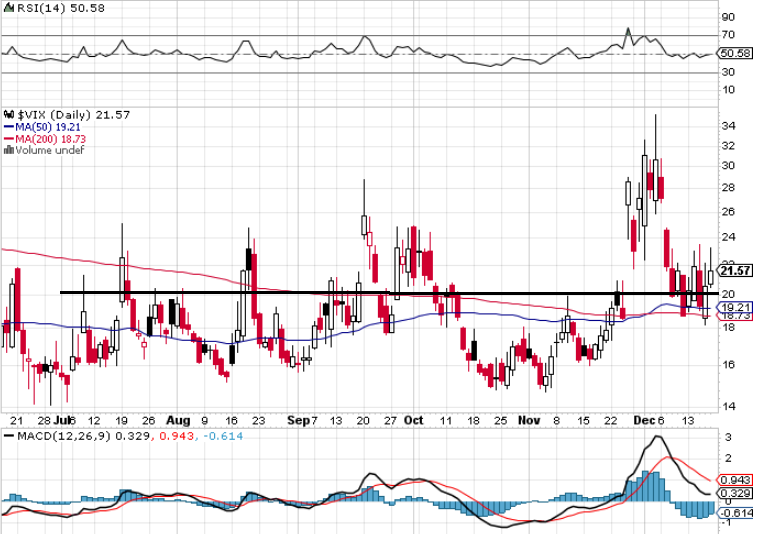This screenshot has height=534, width=764.
Task: Click the 32 price axis label
Action: click(728, 146)
